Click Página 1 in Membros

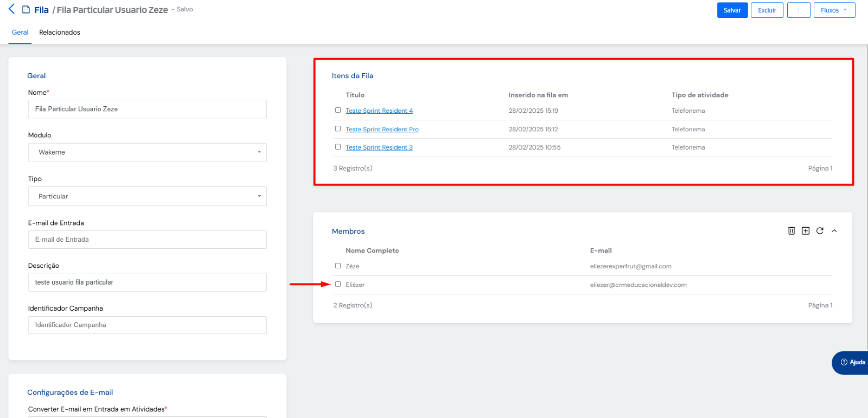(820, 305)
